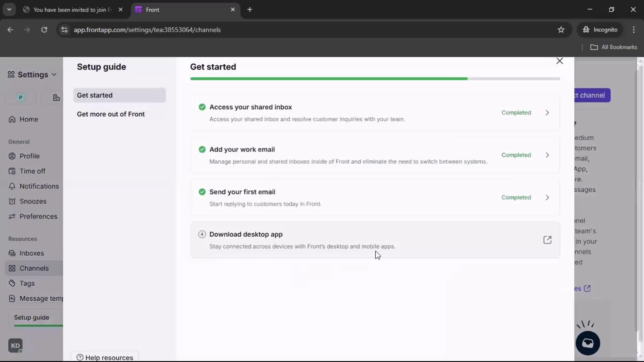Select Get more out of Front section
644x362 pixels.
111,114
